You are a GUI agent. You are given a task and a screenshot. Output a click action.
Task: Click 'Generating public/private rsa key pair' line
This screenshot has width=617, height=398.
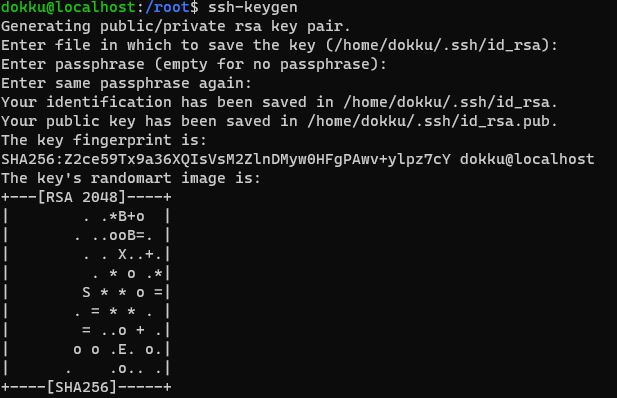coord(176,26)
